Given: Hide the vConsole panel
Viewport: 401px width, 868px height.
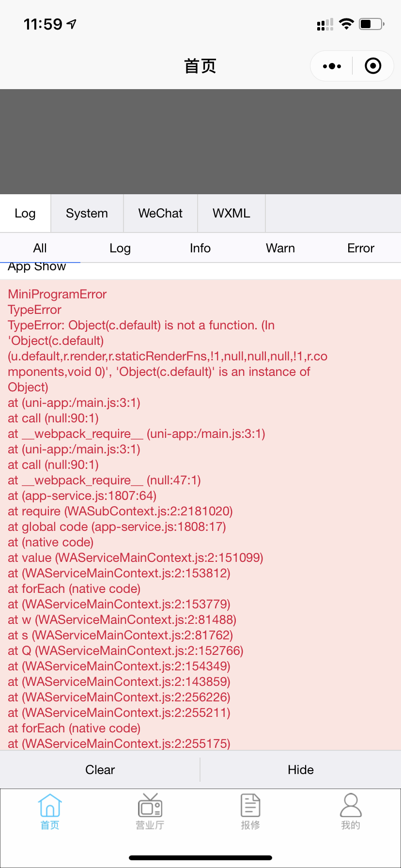Looking at the screenshot, I should 301,770.
